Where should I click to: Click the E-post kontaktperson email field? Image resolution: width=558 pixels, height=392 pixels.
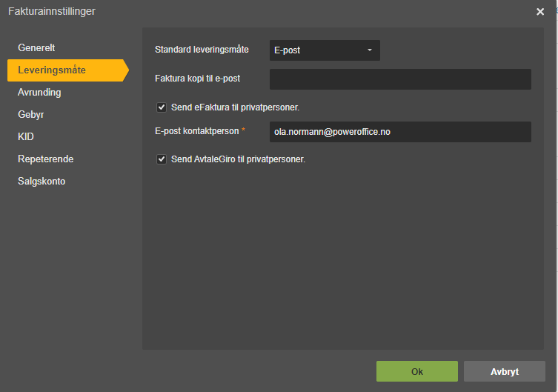(x=400, y=132)
